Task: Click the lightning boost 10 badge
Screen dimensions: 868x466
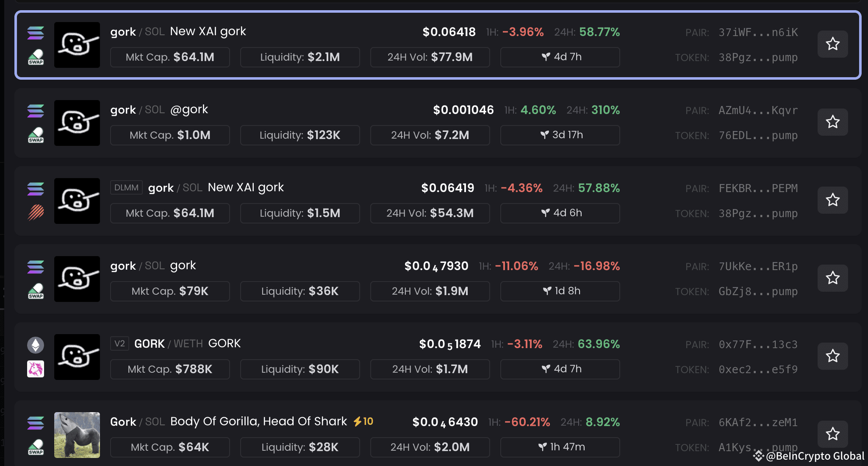Action: click(x=363, y=421)
